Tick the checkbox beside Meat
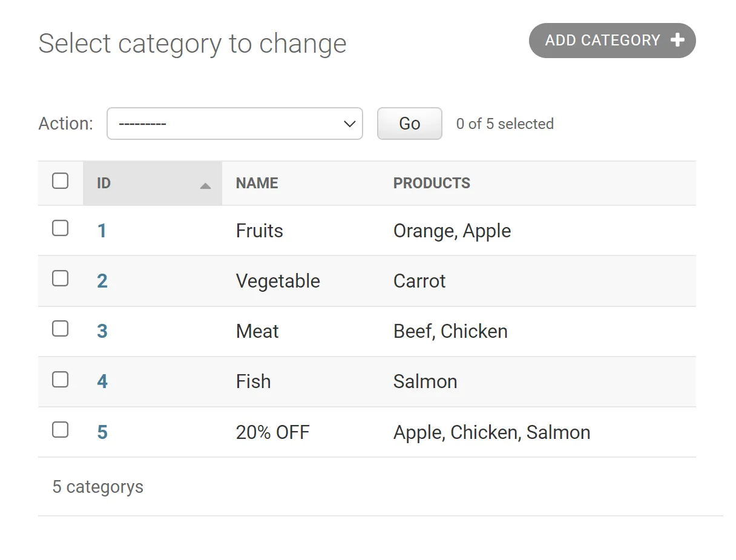Viewport: 736px width, 560px height. (61, 329)
